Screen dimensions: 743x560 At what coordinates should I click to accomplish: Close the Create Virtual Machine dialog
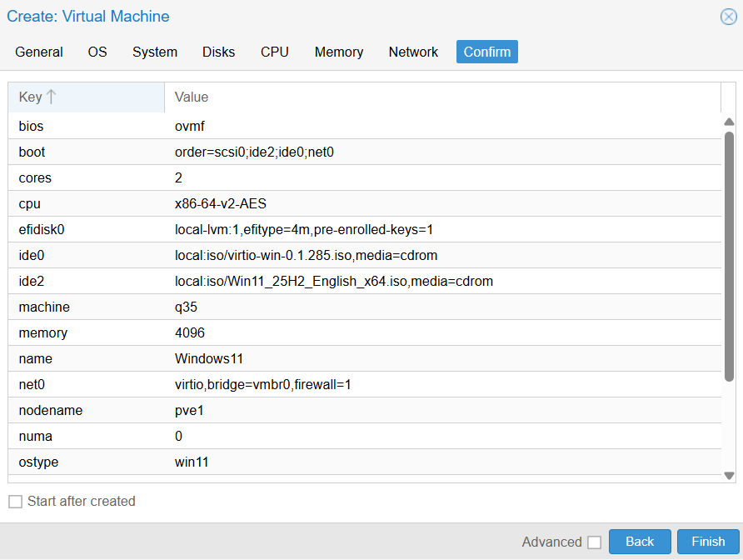[x=728, y=17]
